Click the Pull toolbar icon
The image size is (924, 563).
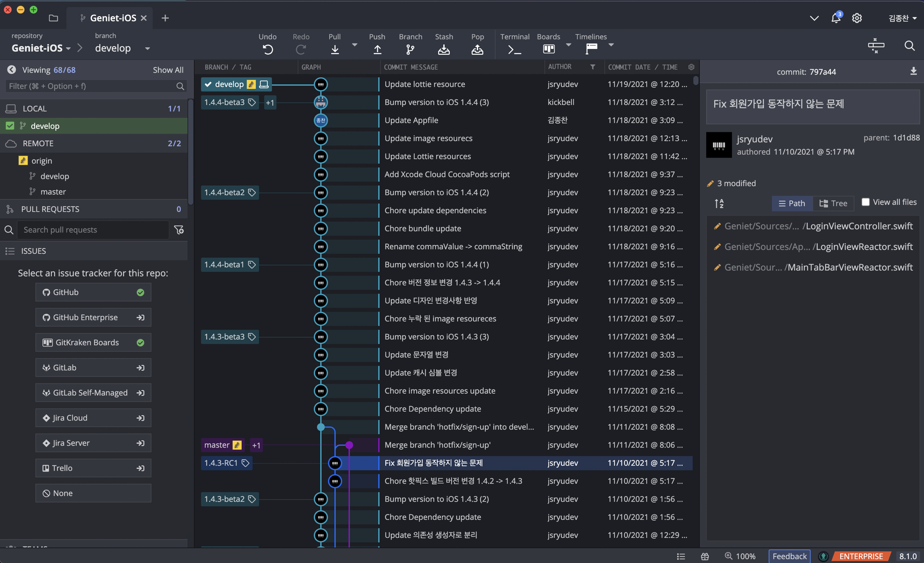click(335, 49)
